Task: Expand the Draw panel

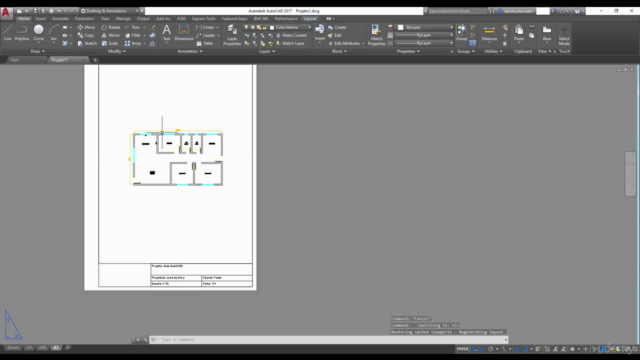Action: click(x=38, y=51)
